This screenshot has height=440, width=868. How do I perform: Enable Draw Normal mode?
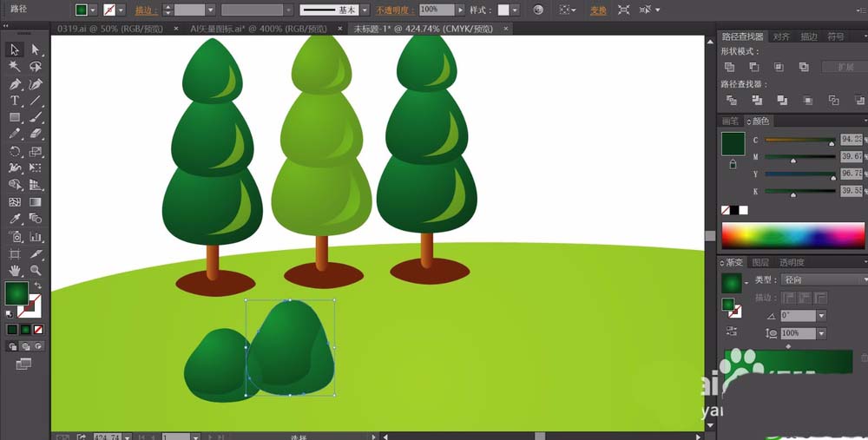12,346
